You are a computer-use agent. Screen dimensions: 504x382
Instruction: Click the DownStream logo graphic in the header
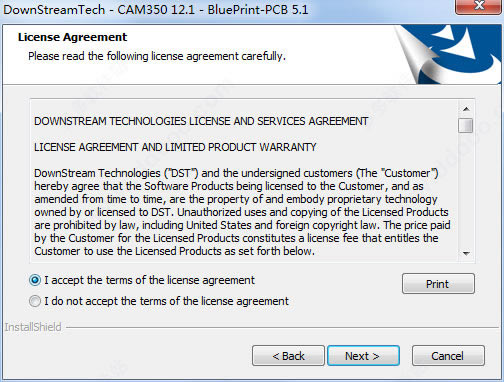pos(450,53)
